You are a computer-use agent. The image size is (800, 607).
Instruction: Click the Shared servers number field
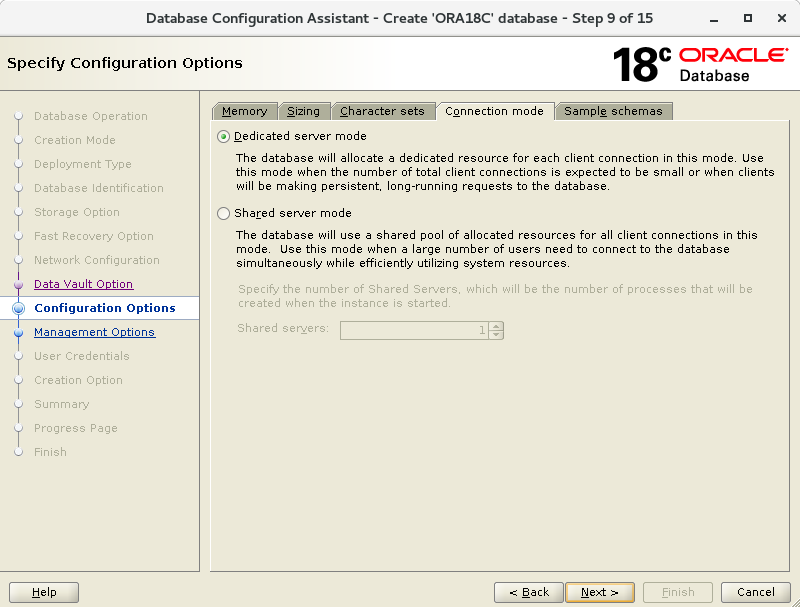tap(414, 330)
